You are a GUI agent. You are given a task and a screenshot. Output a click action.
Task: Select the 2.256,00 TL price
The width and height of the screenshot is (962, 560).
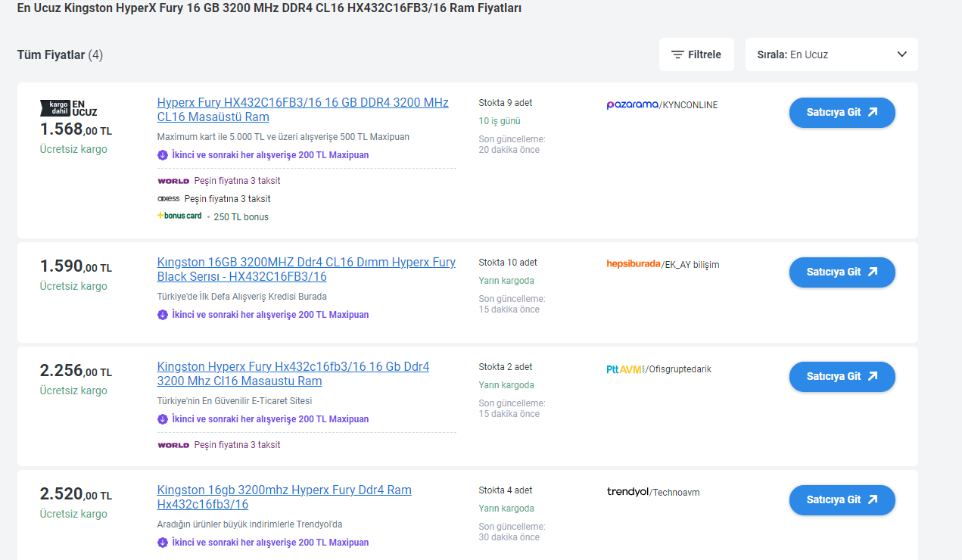[76, 371]
